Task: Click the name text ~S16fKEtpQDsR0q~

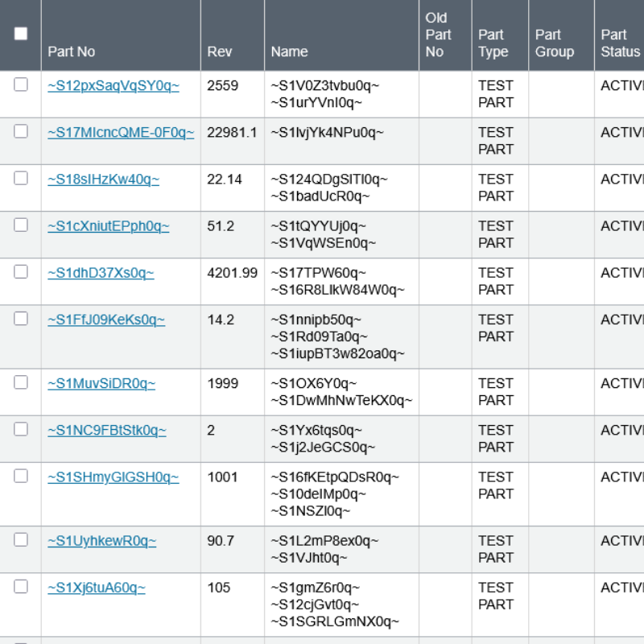Action: (x=335, y=477)
